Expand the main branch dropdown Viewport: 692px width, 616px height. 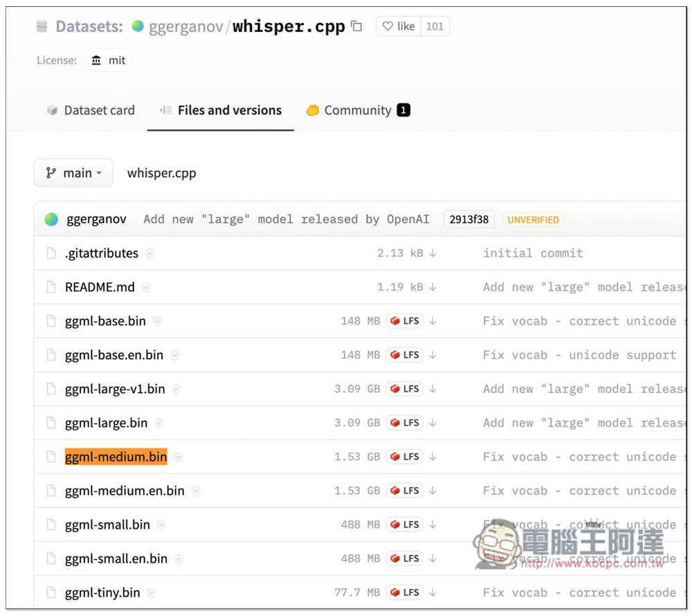[73, 173]
